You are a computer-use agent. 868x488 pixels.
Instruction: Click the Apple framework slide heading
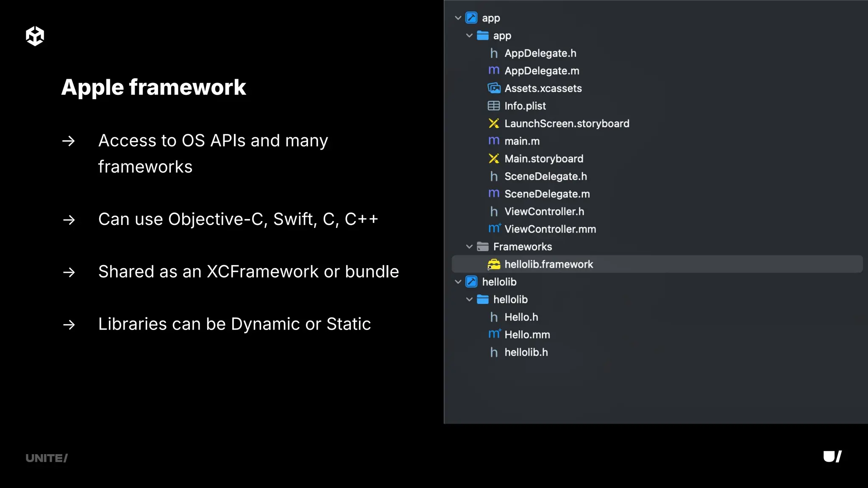[153, 88]
